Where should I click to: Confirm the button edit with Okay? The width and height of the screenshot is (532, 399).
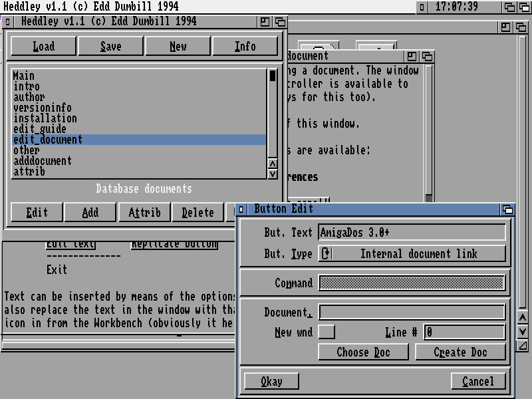pos(271,381)
